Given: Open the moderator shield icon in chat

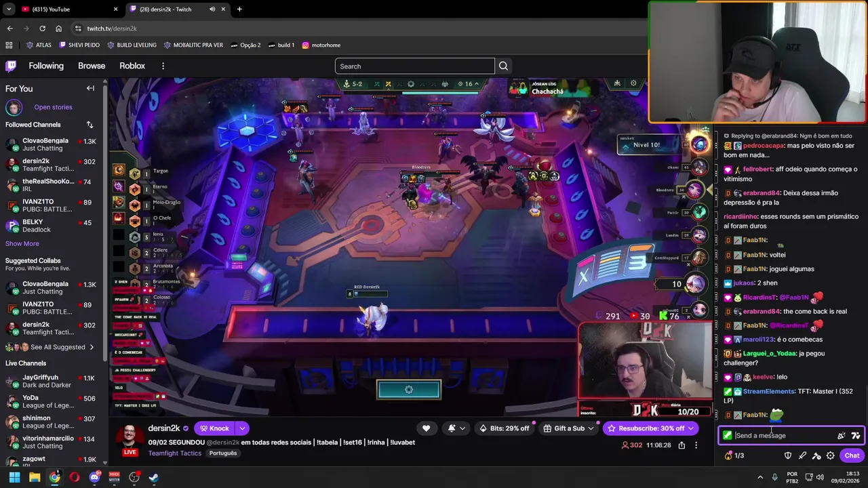Looking at the screenshot, I should (788, 455).
